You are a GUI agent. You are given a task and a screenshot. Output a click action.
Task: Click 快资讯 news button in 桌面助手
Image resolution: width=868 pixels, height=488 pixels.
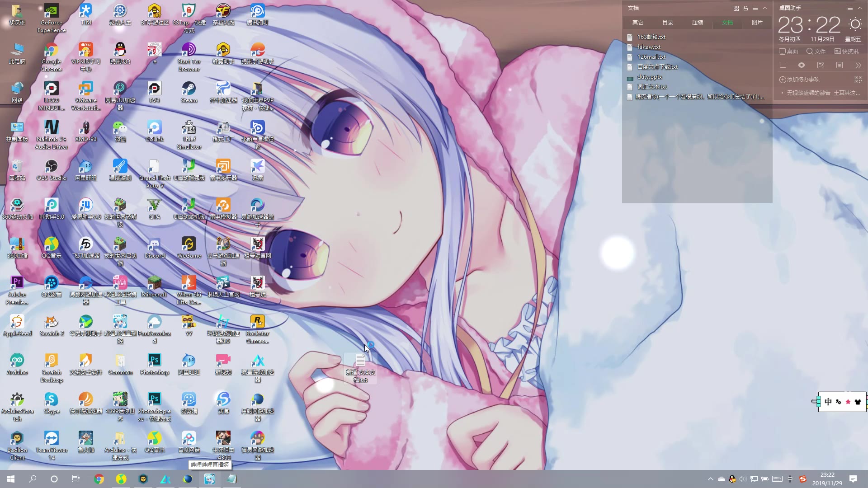pos(846,52)
